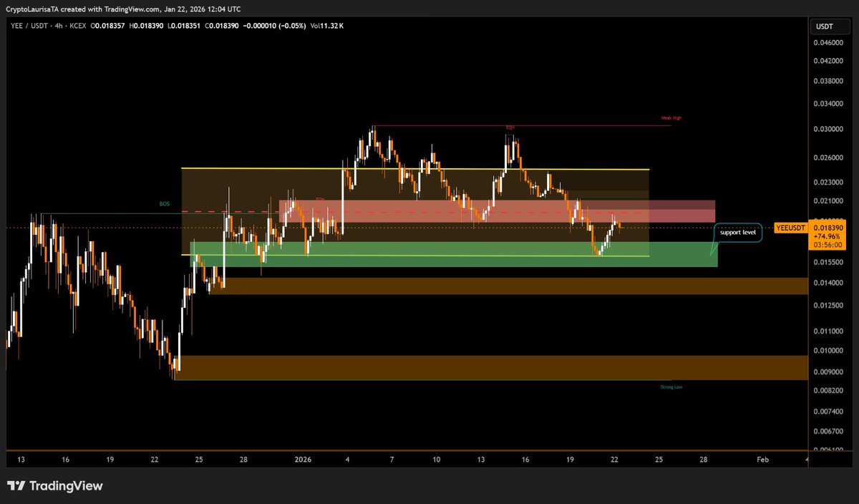Open the 4h timeframe selector
The image size is (859, 504).
pos(59,25)
